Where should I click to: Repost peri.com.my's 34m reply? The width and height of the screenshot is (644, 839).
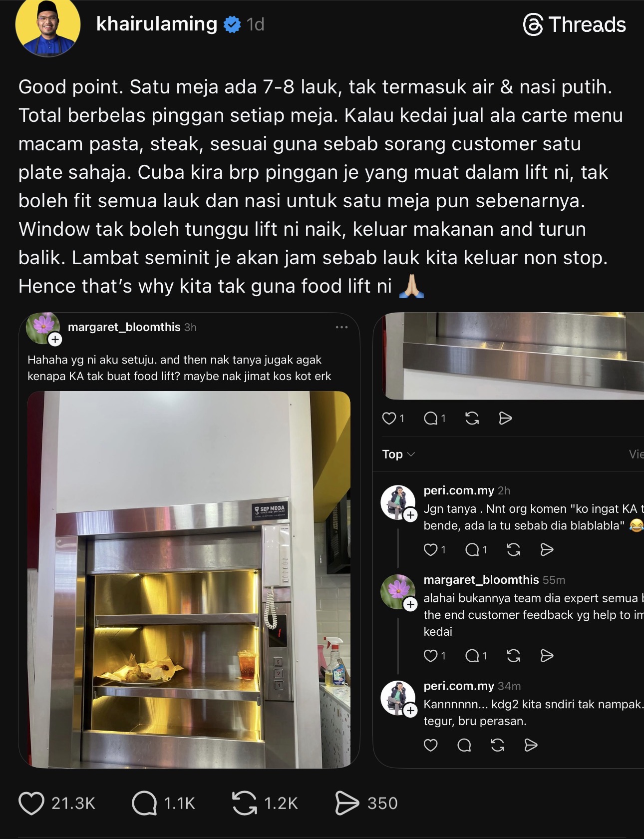(x=497, y=745)
